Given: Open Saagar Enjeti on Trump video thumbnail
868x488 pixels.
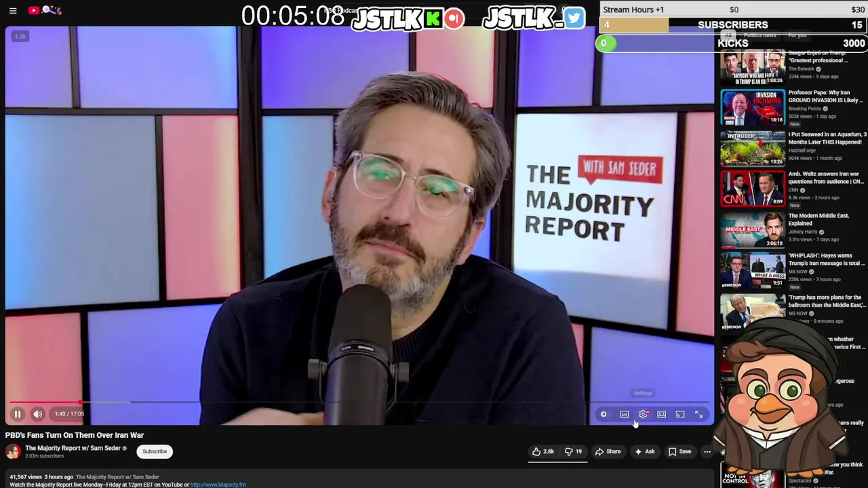Looking at the screenshot, I should click(753, 66).
